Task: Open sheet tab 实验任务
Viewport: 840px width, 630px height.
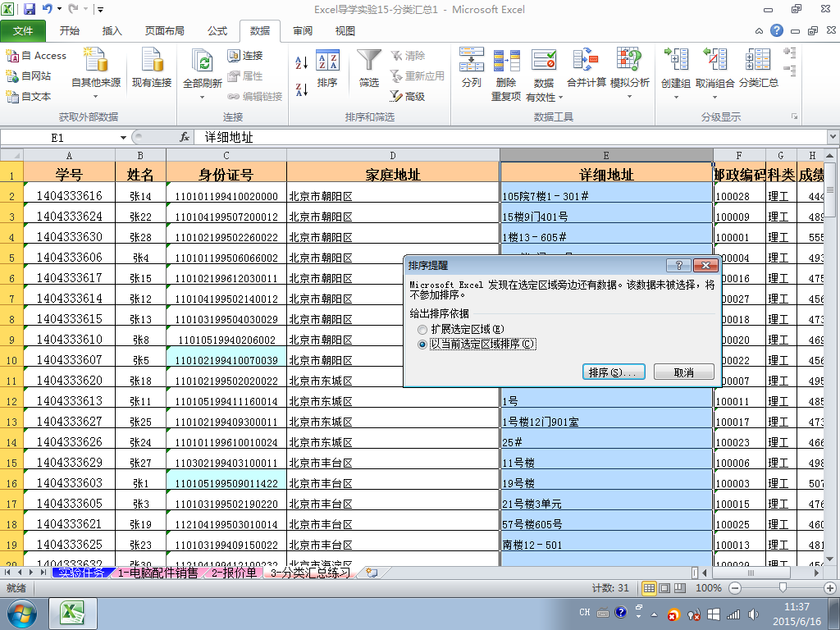Action: pos(81,573)
